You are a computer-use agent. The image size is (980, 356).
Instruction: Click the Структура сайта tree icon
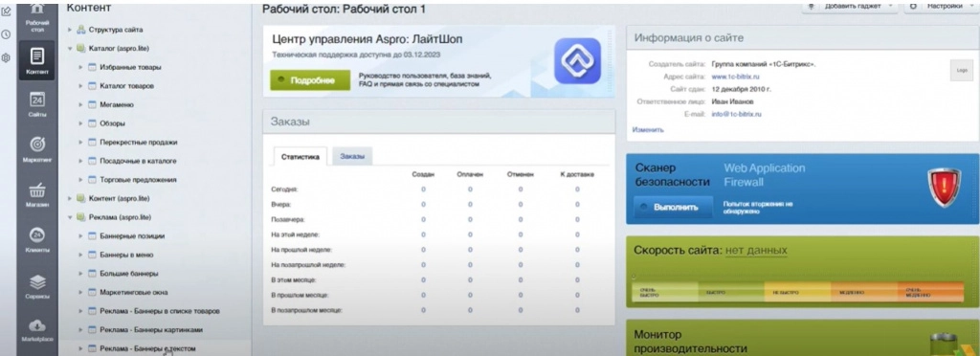pos(80,30)
